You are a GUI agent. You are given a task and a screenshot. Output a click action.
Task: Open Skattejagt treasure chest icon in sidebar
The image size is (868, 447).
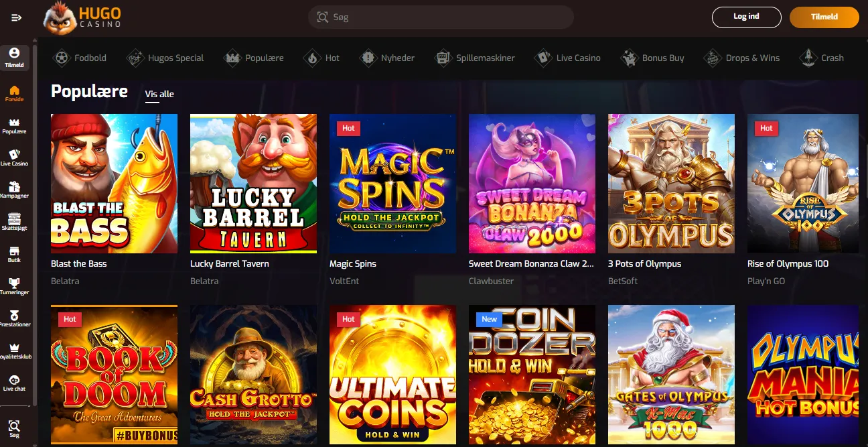pyautogui.click(x=14, y=218)
